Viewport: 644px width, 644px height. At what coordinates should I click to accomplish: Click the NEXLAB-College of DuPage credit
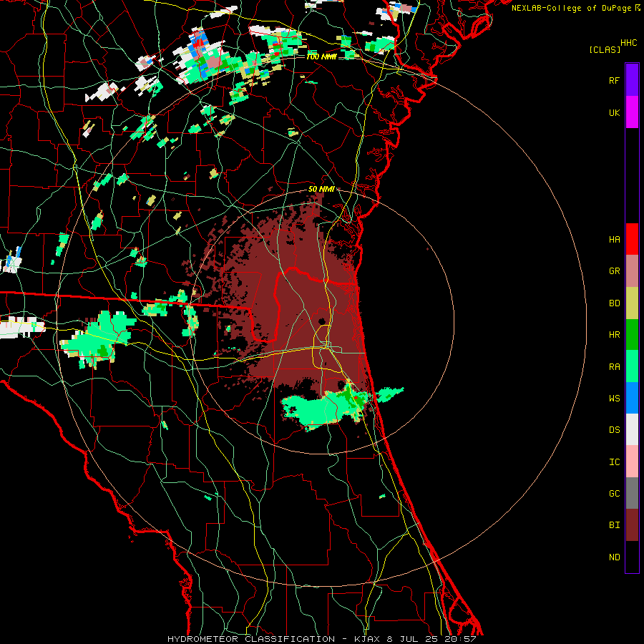coord(576,8)
